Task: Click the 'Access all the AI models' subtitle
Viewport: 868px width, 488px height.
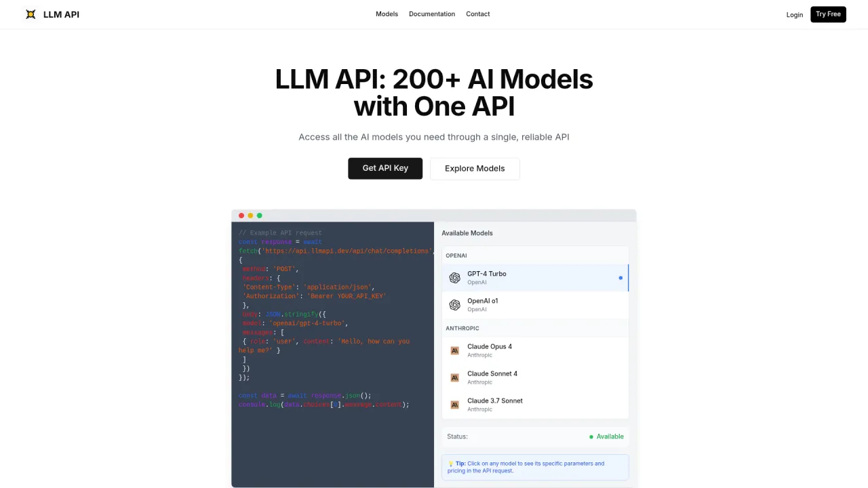Action: [434, 137]
